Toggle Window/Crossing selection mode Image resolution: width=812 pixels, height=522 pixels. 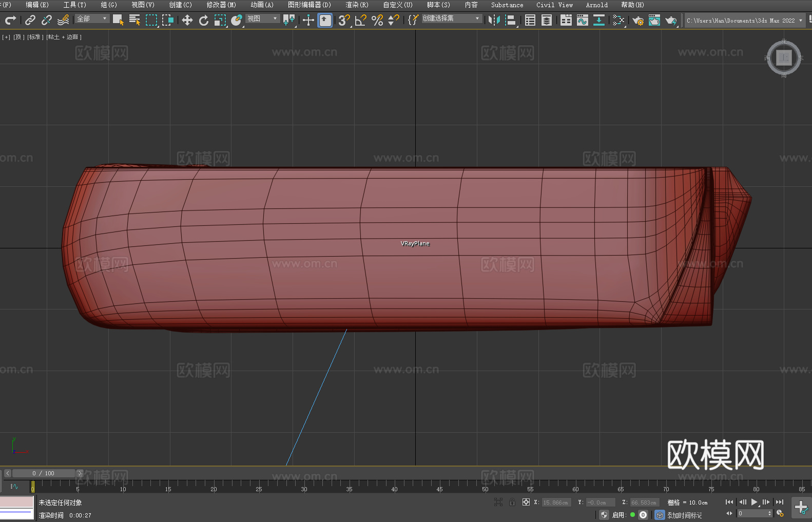point(168,20)
